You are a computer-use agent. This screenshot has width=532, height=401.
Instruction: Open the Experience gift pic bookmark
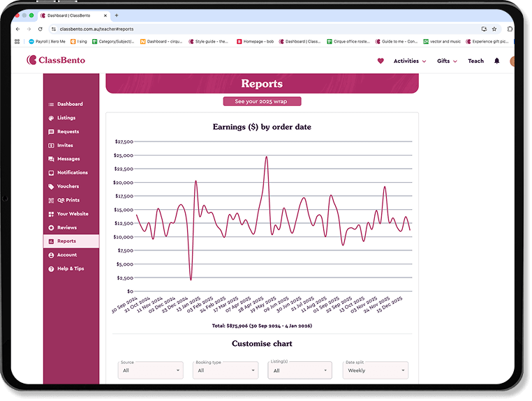pyautogui.click(x=487, y=41)
